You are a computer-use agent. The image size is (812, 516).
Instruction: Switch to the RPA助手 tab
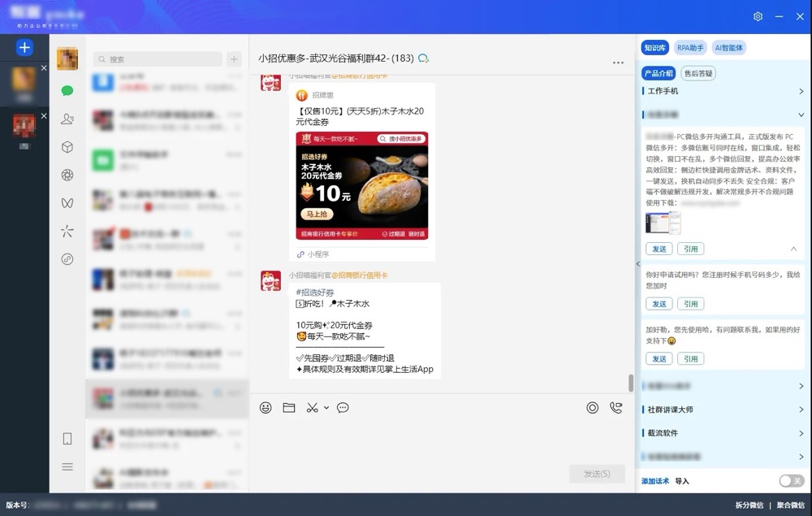pyautogui.click(x=690, y=48)
